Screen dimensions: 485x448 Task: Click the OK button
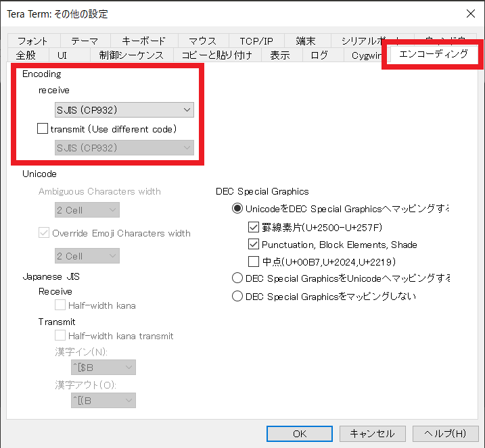click(x=299, y=433)
